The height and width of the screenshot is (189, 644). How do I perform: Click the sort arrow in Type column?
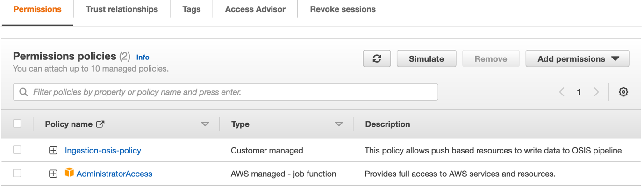pyautogui.click(x=339, y=124)
